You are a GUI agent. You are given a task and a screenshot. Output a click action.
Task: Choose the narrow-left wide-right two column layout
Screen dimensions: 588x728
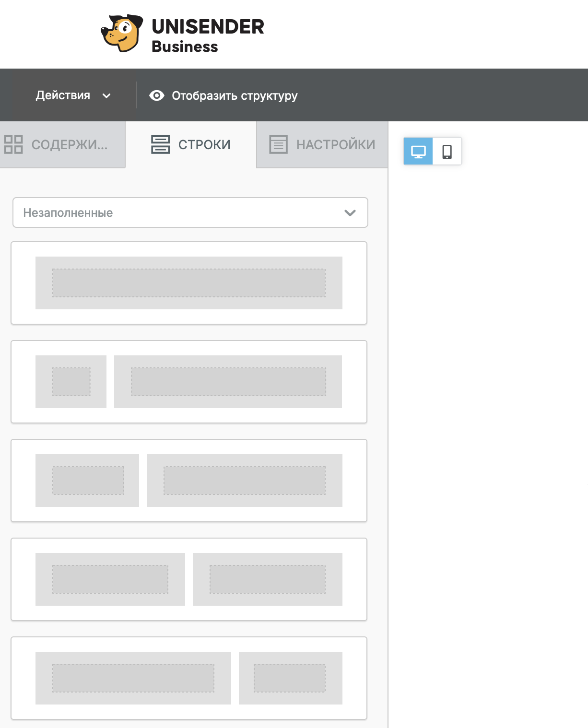coord(189,382)
